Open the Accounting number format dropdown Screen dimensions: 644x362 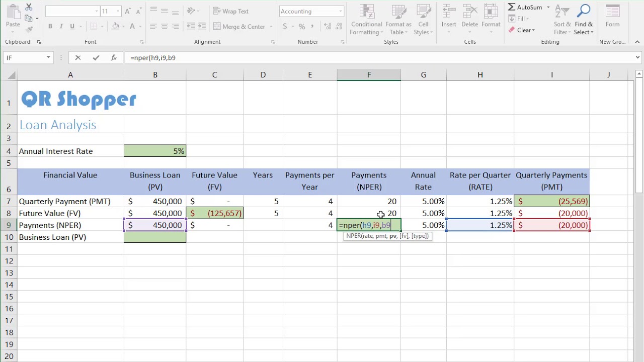[341, 11]
